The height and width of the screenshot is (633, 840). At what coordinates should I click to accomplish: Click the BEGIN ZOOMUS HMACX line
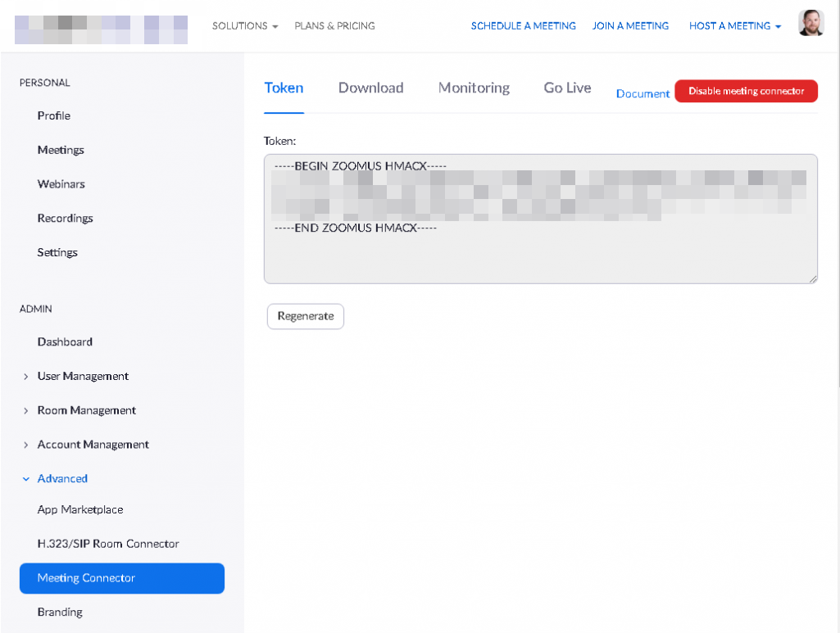pos(360,166)
